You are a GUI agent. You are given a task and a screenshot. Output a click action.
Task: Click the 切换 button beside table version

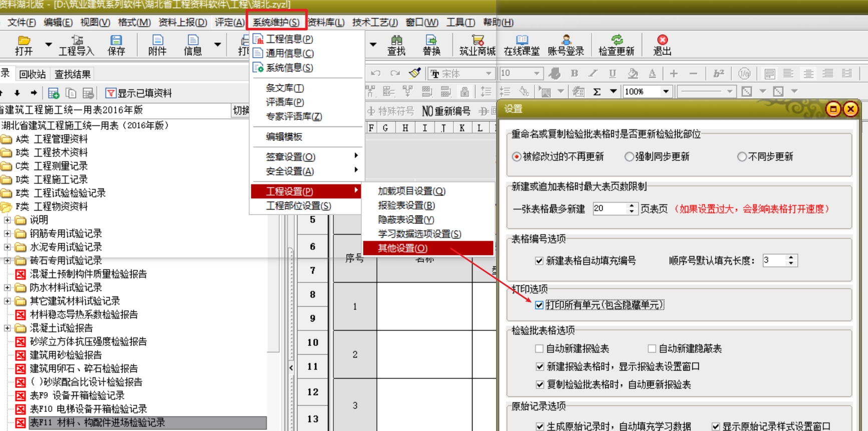[x=241, y=110]
